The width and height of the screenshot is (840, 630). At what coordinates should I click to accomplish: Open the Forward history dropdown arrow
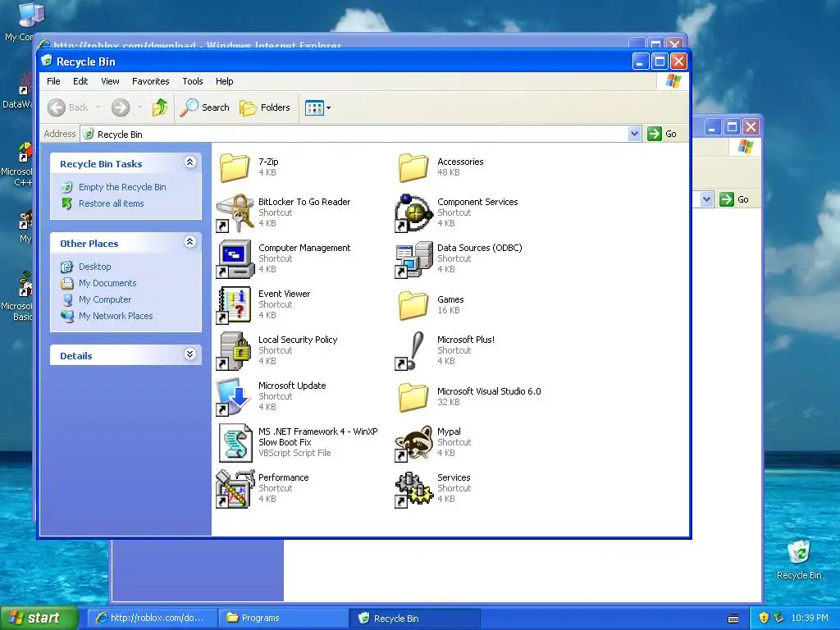[x=139, y=107]
